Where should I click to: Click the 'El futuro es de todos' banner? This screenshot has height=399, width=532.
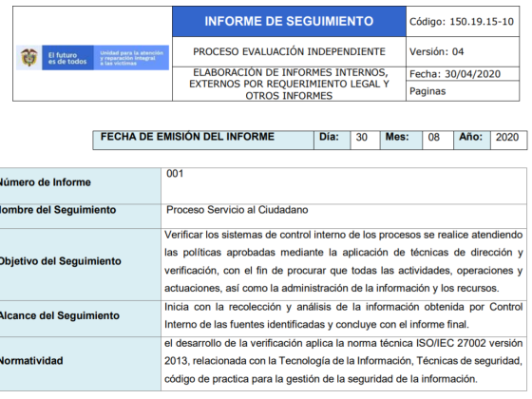(x=67, y=58)
